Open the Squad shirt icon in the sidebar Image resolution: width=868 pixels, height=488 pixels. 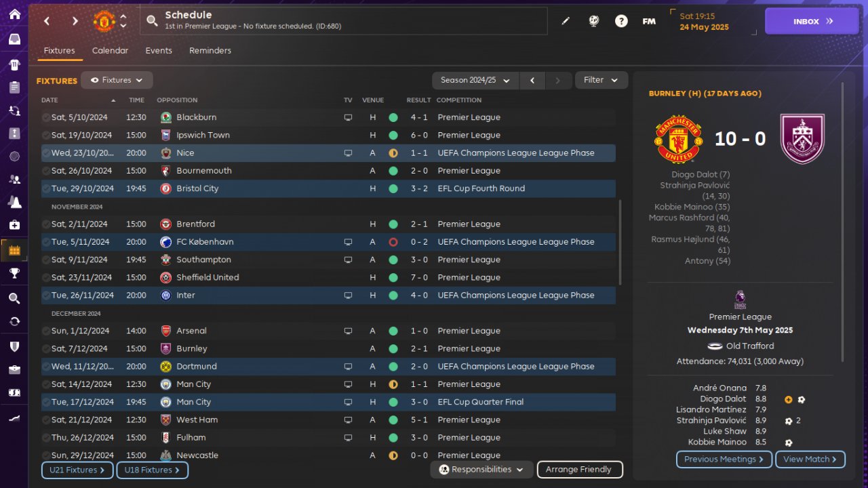click(x=14, y=65)
